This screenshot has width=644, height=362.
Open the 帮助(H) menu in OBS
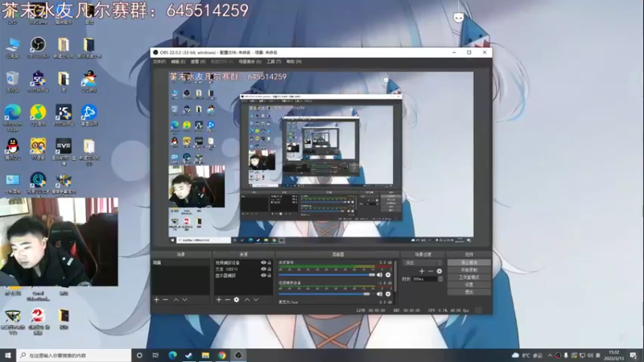(294, 62)
